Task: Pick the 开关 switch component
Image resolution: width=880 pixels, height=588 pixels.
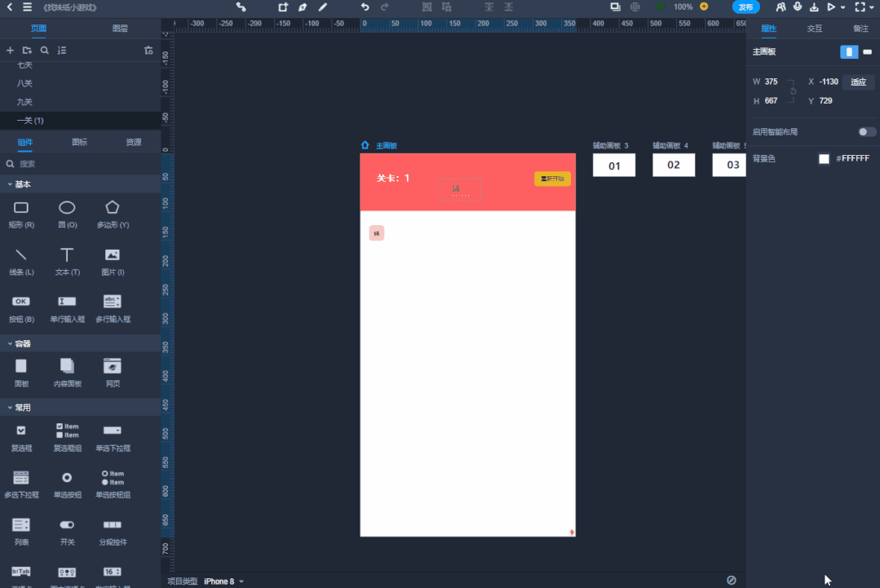Action: coord(67,532)
